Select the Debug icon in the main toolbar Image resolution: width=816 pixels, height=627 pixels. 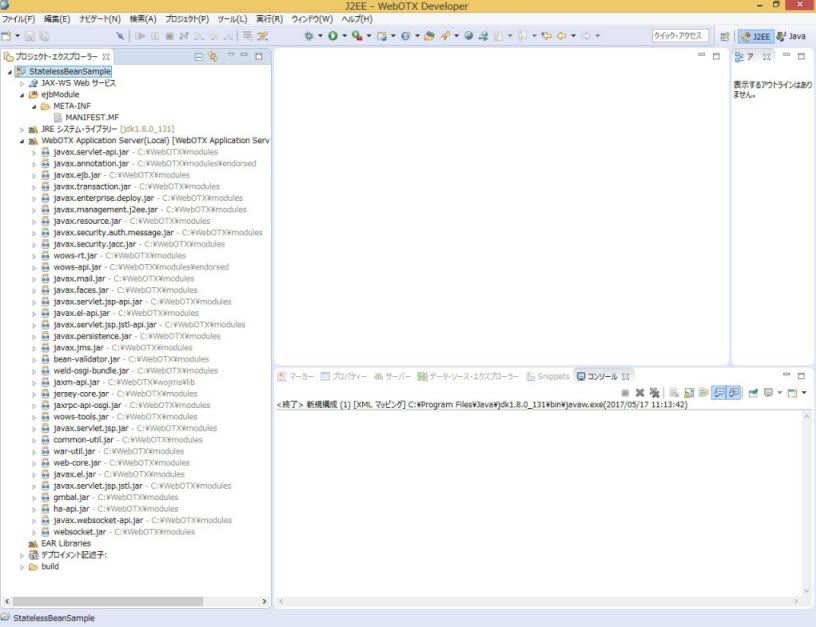tap(307, 36)
